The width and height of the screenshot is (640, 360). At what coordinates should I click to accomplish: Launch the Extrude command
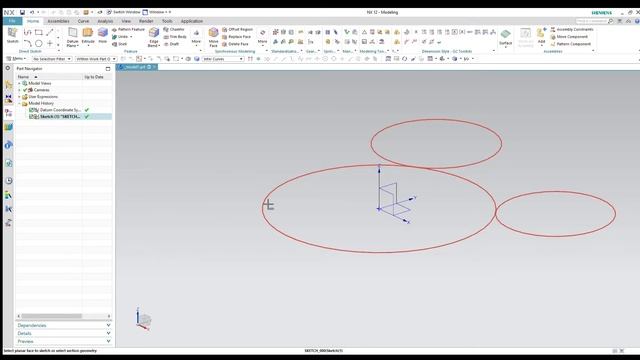[x=88, y=36]
